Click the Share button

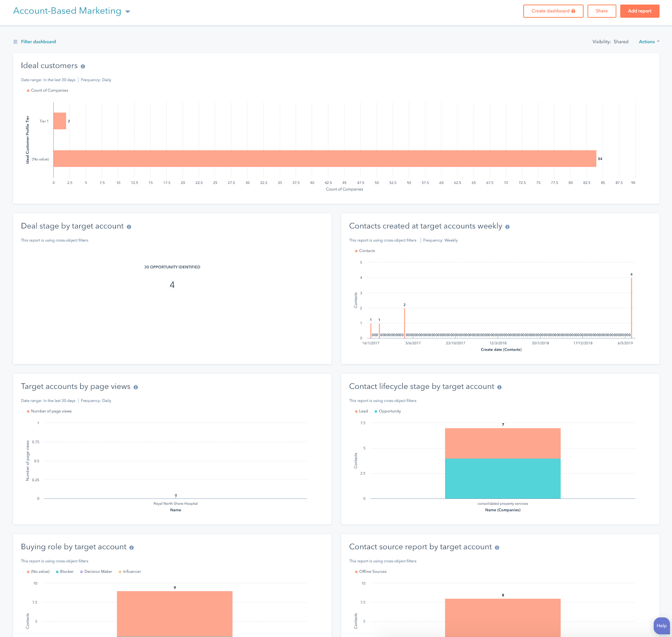(601, 11)
